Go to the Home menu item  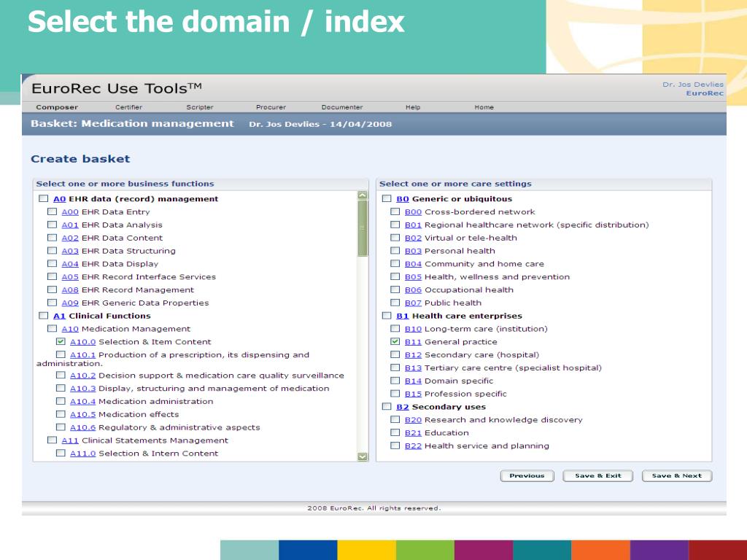[x=484, y=107]
